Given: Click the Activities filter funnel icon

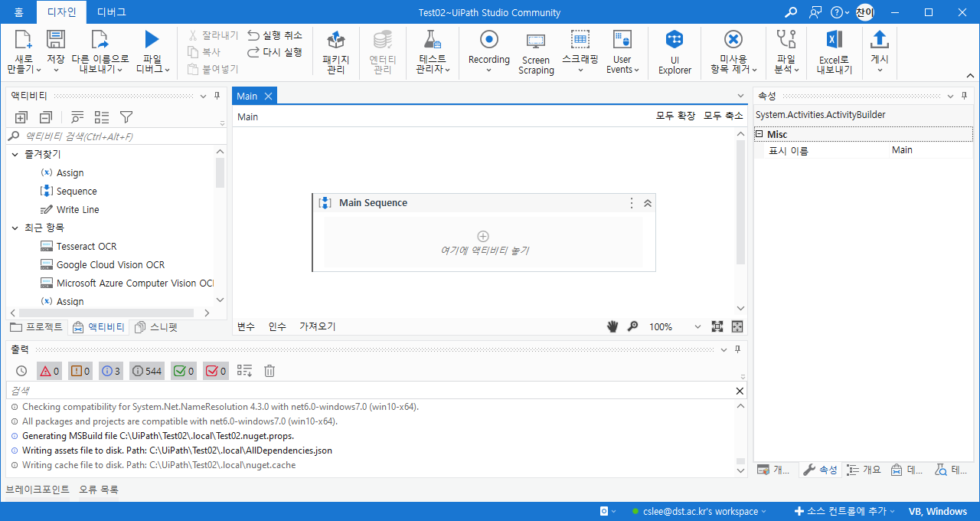Looking at the screenshot, I should click(x=127, y=117).
